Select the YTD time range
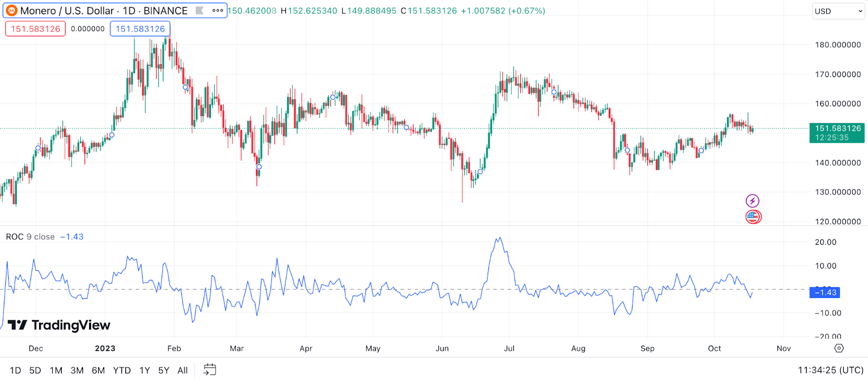Viewport: 868px width, 381px height. point(122,370)
